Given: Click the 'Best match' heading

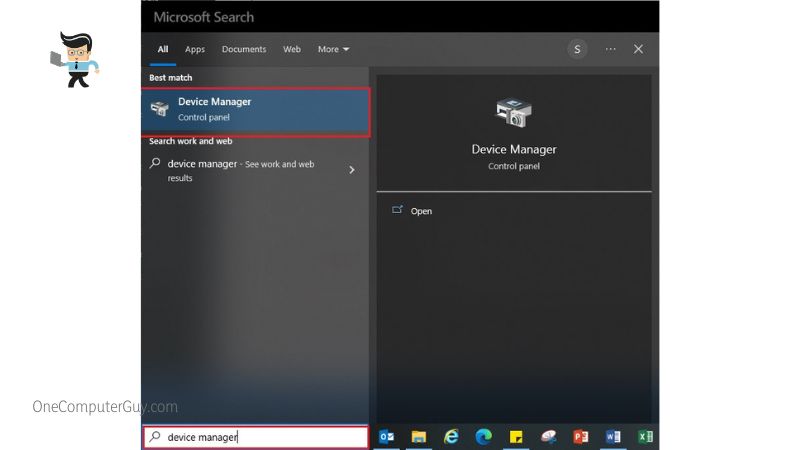Looking at the screenshot, I should pos(170,78).
